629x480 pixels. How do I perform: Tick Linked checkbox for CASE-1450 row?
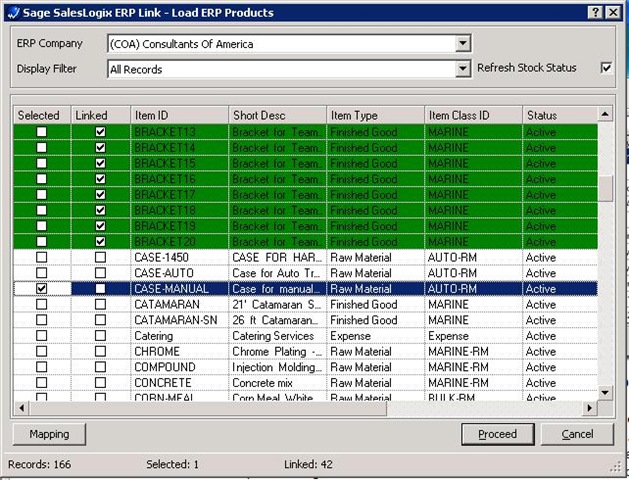pos(100,258)
